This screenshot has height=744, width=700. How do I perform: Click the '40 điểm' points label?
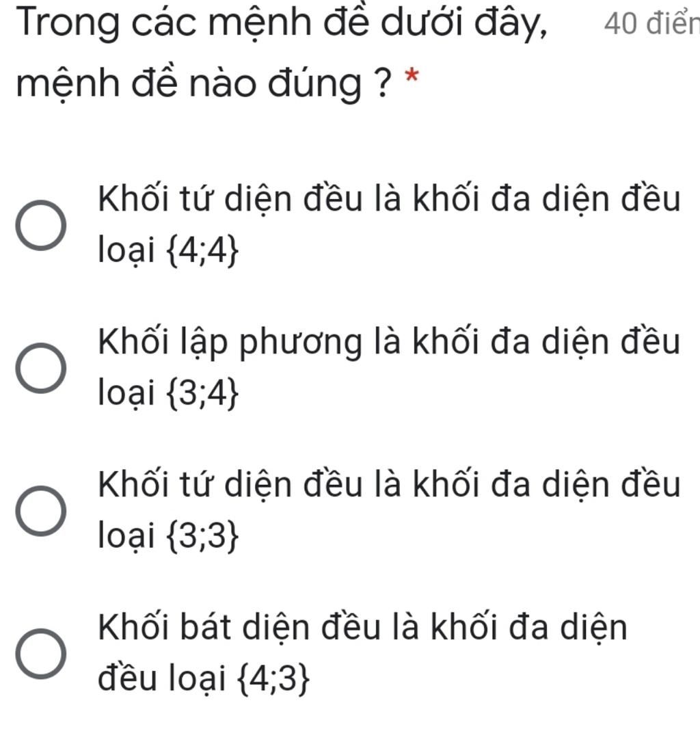(x=652, y=24)
